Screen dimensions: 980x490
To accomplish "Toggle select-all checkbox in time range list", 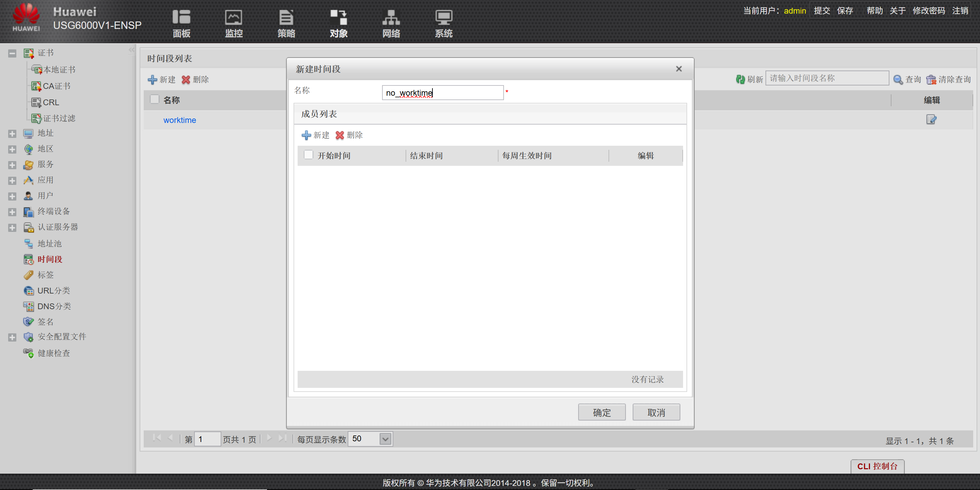I will 155,100.
